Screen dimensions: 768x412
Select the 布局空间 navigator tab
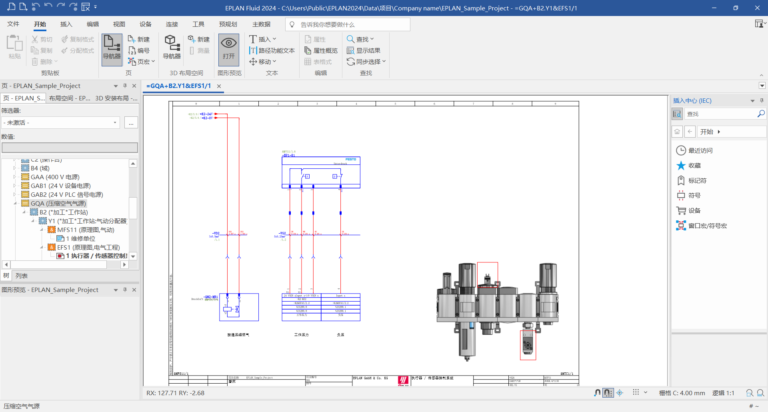[69, 98]
